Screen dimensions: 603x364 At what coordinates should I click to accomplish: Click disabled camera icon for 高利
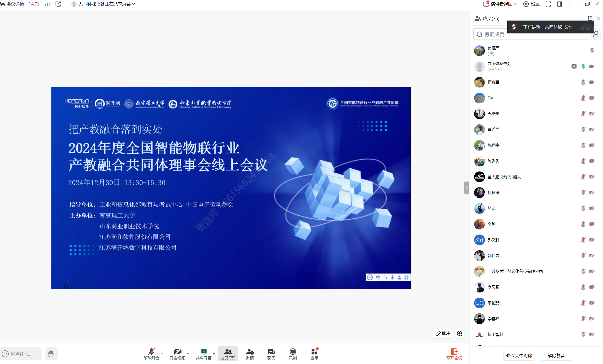pyautogui.click(x=592, y=224)
